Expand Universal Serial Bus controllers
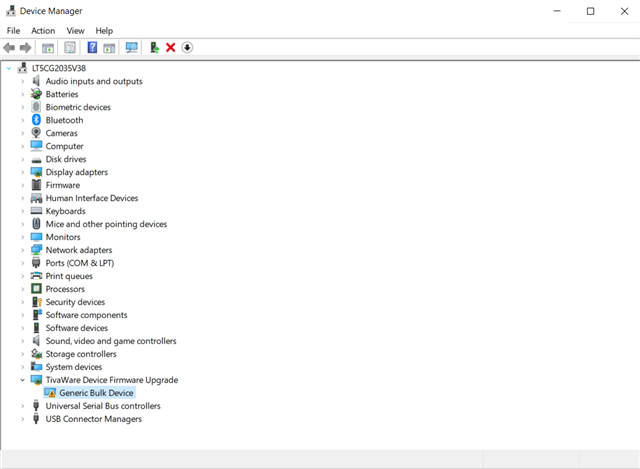 tap(23, 406)
